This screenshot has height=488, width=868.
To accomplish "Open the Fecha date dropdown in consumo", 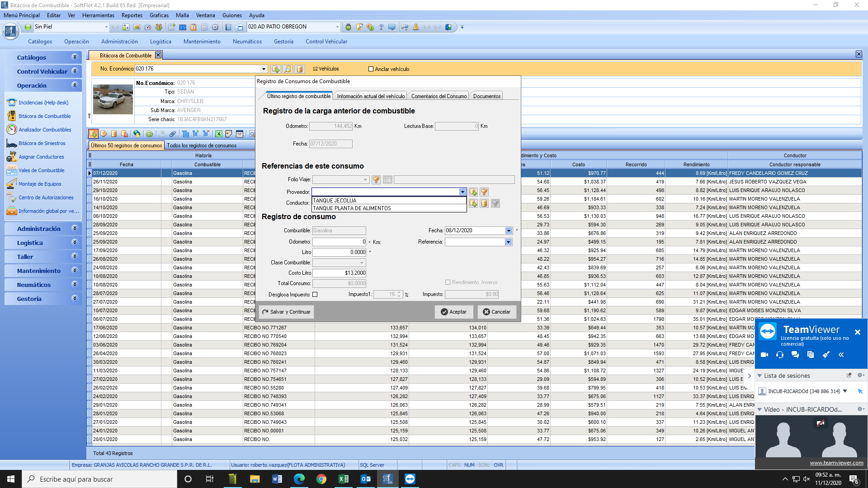I will 509,231.
